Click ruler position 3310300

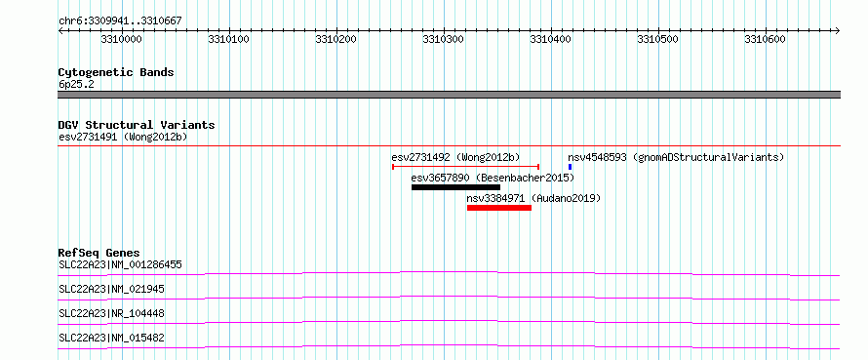(444, 39)
